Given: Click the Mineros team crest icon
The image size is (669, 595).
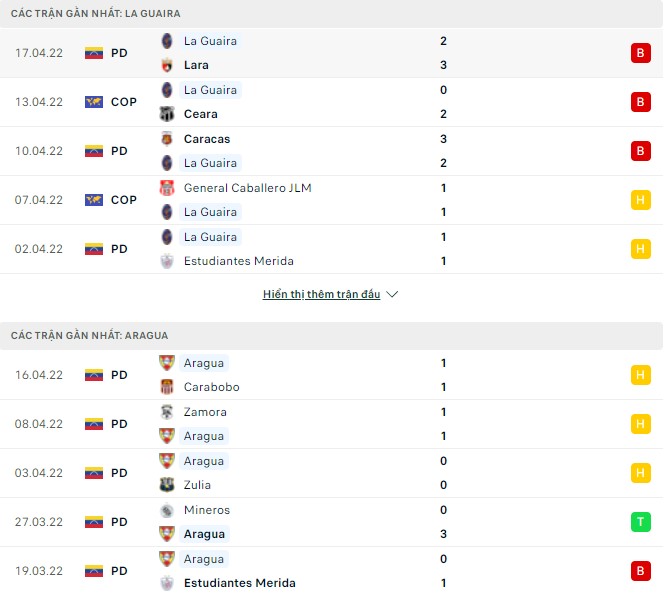Looking at the screenshot, I should tap(167, 510).
